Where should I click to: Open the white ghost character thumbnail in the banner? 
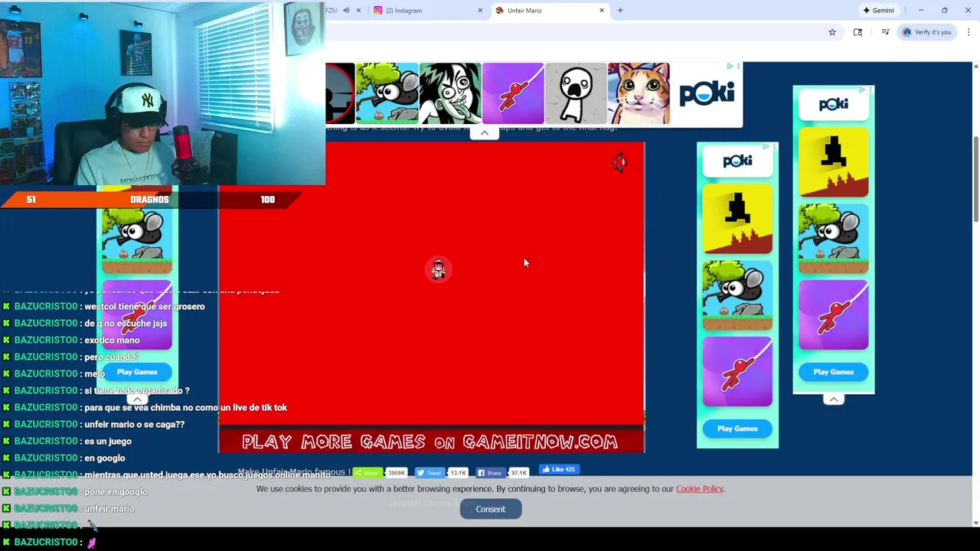(576, 93)
